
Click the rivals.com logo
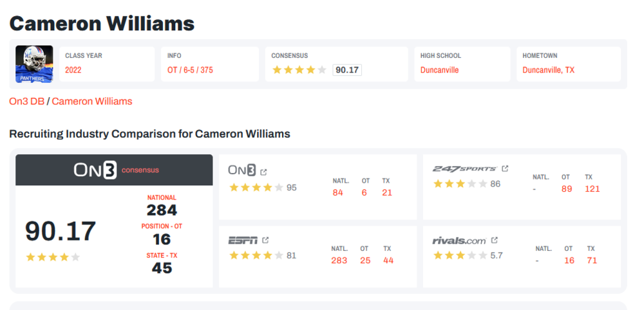(x=459, y=241)
